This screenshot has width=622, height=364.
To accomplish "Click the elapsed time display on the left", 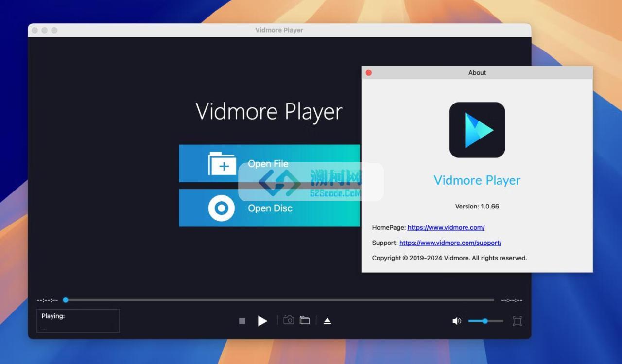I will (47, 300).
